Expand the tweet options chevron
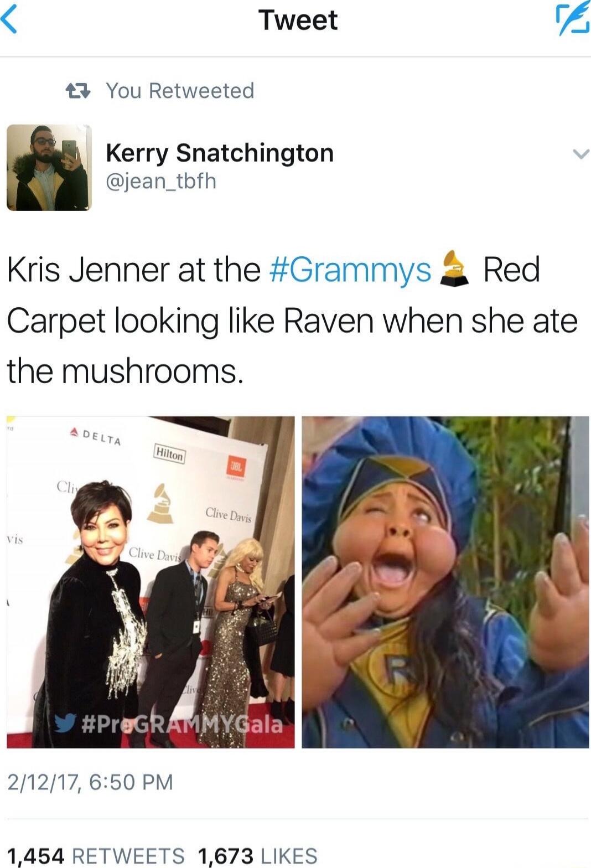Image resolution: width=591 pixels, height=868 pixels. tap(580, 154)
